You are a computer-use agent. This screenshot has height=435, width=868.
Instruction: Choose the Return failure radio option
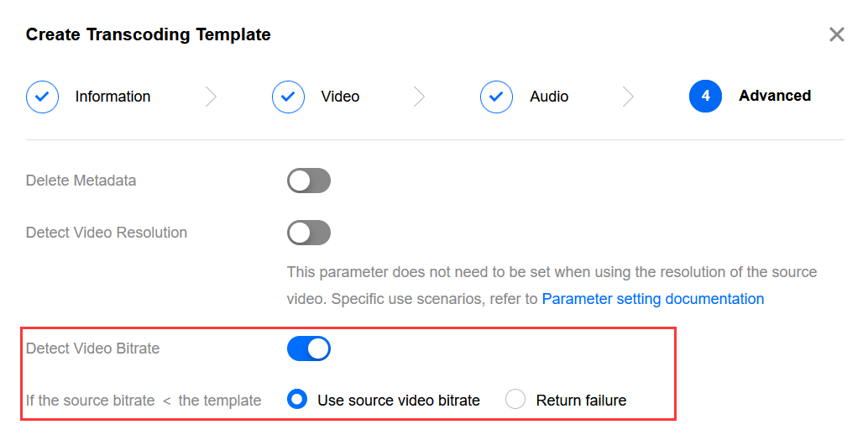coord(515,401)
